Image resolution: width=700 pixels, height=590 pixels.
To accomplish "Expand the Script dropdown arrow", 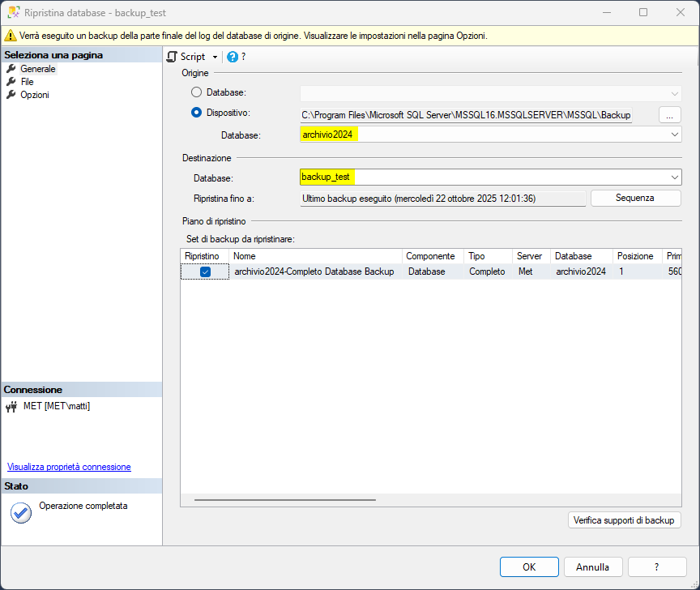I will pyautogui.click(x=215, y=58).
